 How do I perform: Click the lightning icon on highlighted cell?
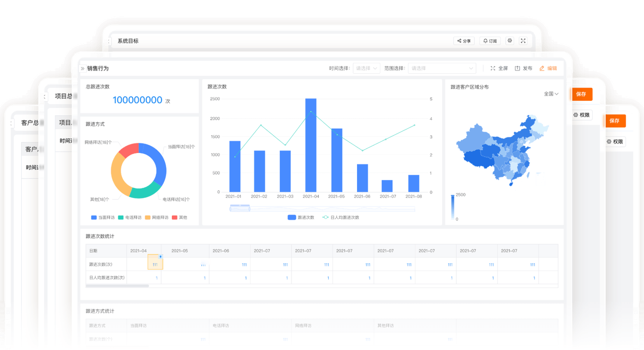click(x=161, y=257)
